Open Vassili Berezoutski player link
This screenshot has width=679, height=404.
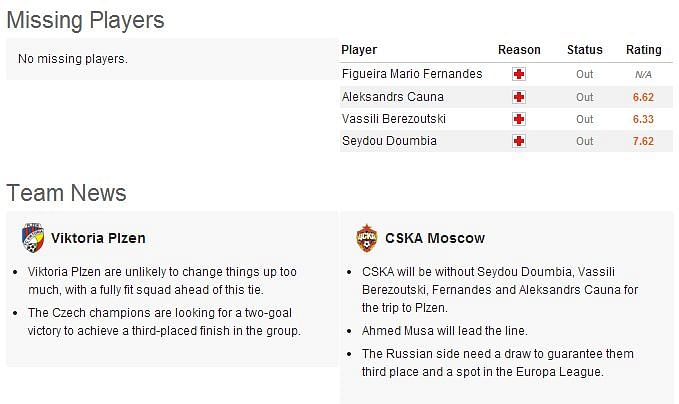394,119
